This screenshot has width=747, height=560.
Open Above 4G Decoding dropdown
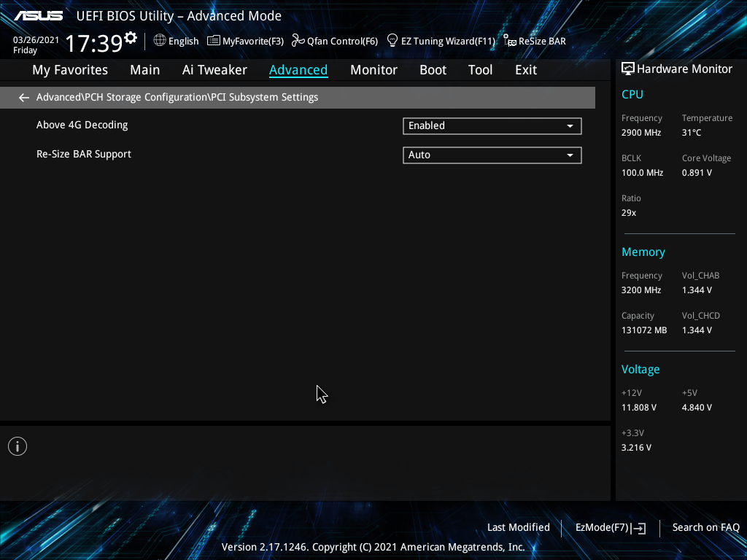pyautogui.click(x=492, y=126)
